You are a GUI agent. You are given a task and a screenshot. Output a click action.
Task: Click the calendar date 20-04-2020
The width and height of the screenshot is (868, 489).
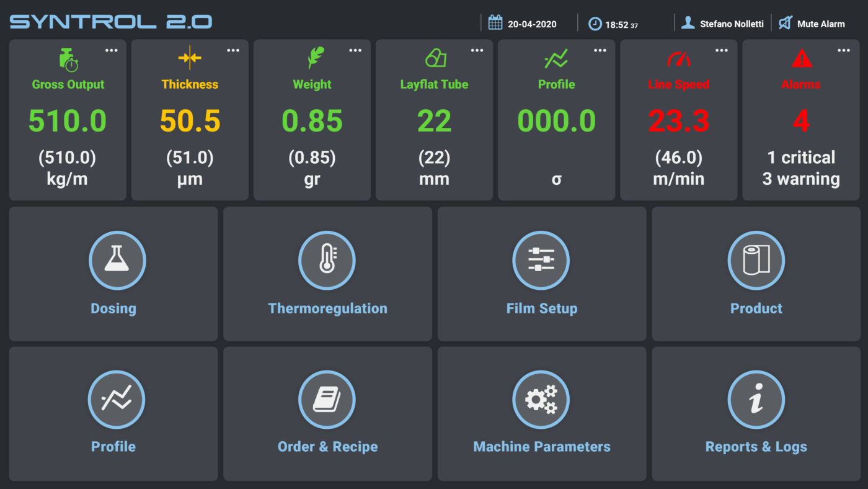tap(523, 24)
